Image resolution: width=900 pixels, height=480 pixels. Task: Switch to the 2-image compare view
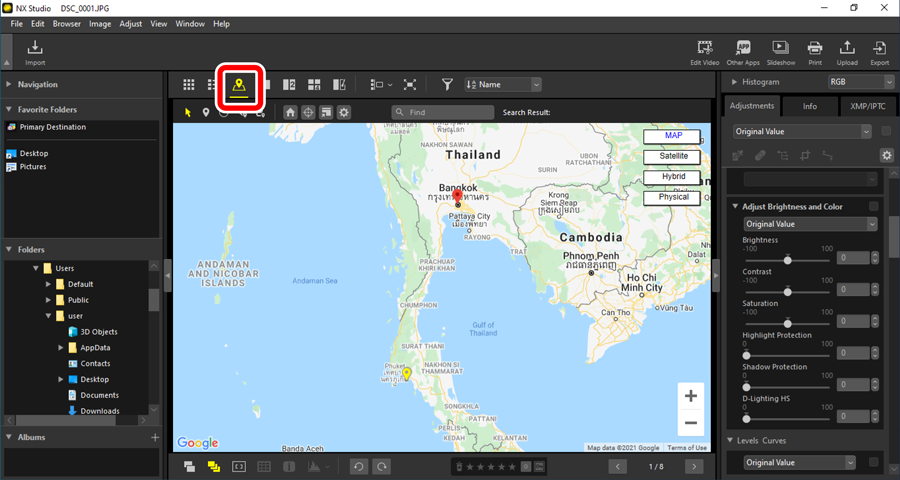pos(289,85)
